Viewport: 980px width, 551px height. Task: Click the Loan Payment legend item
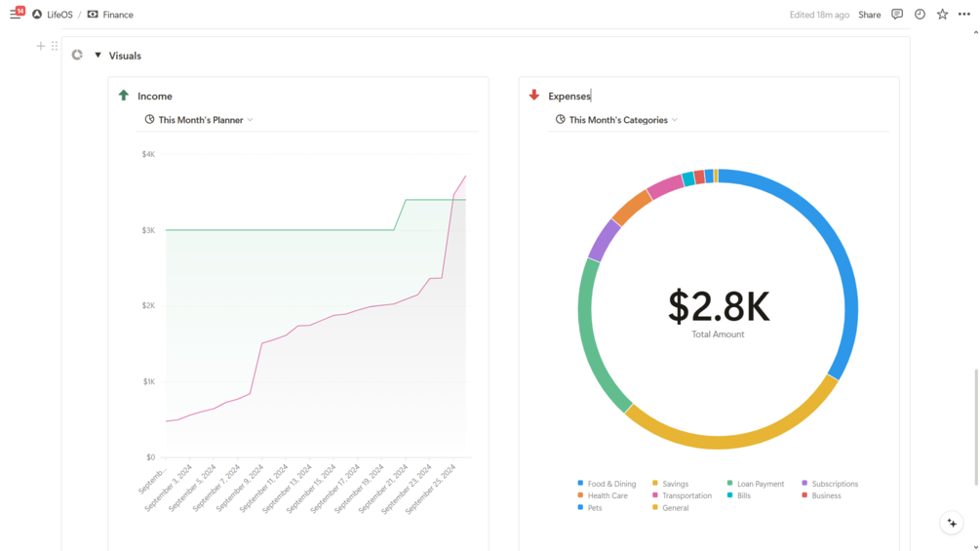pos(756,484)
